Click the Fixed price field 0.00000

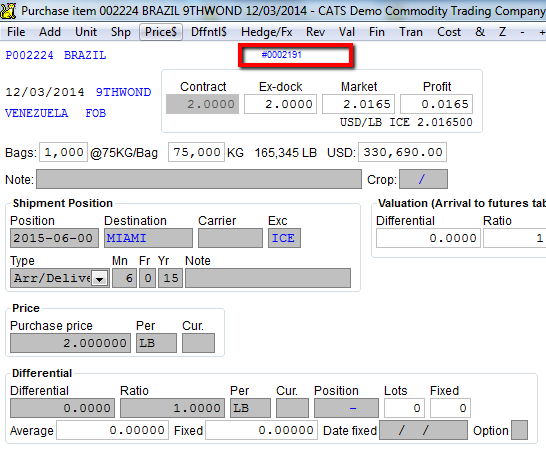pyautogui.click(x=261, y=430)
